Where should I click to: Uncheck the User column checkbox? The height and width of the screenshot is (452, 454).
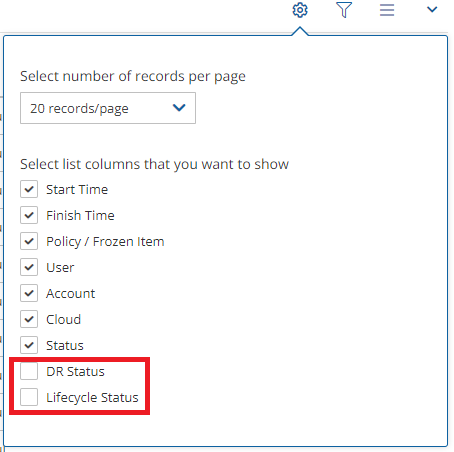pos(29,267)
